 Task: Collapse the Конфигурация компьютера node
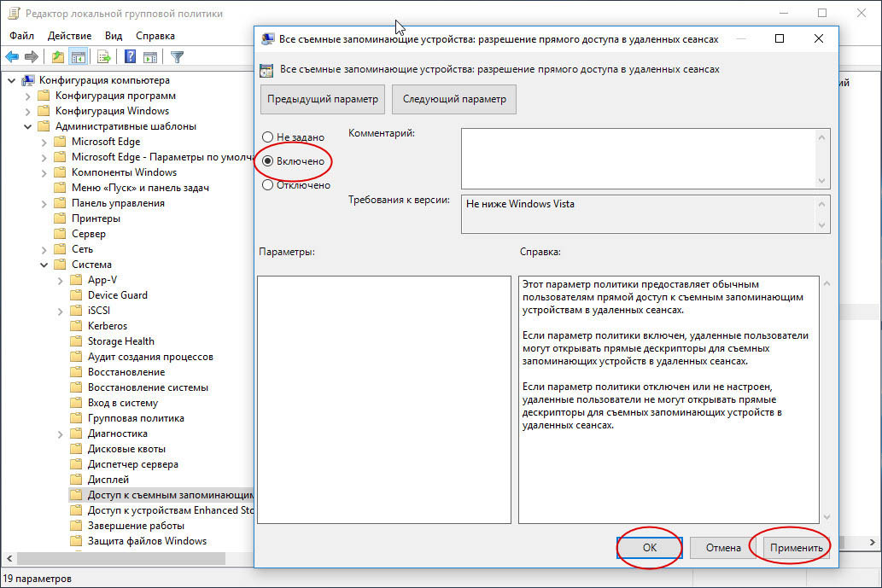click(x=11, y=80)
